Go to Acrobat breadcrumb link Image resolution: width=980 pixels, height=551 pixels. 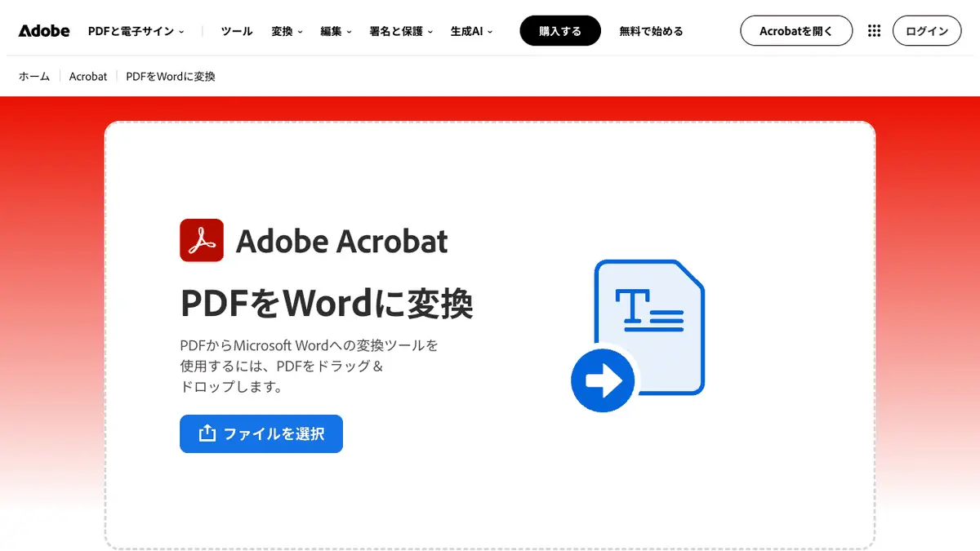click(88, 76)
